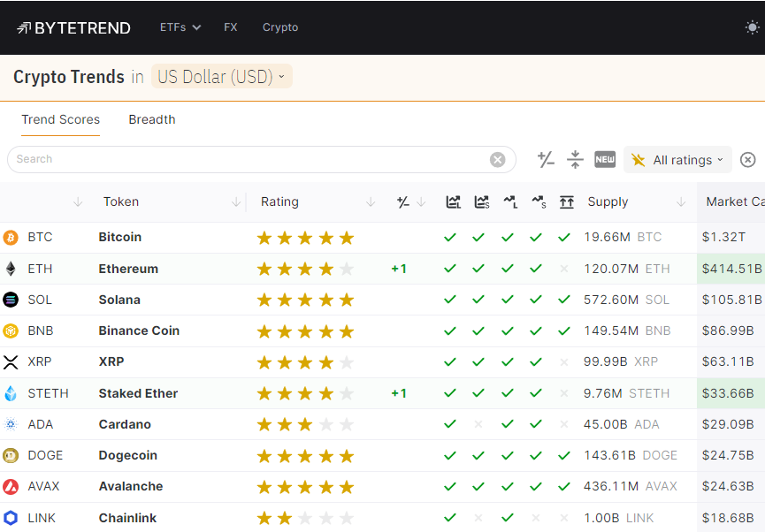Click the 143.61B DOGE supply value
Image resolution: width=765 pixels, height=532 pixels.
[x=631, y=455]
